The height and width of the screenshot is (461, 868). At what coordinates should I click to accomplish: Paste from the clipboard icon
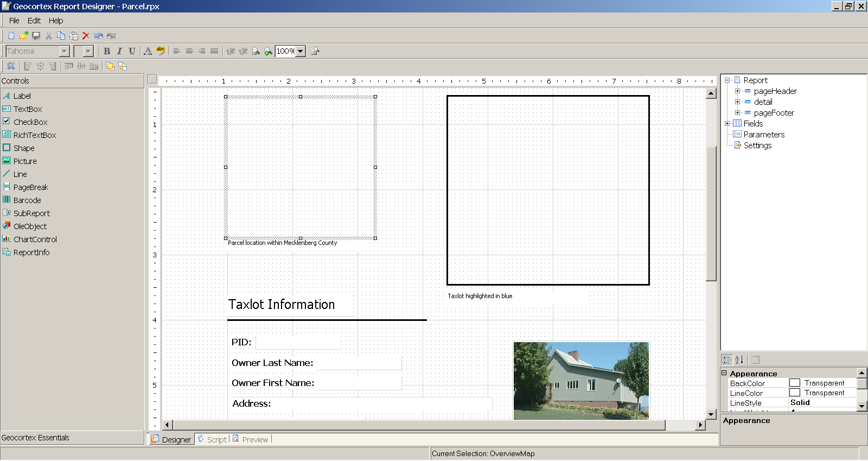point(74,36)
